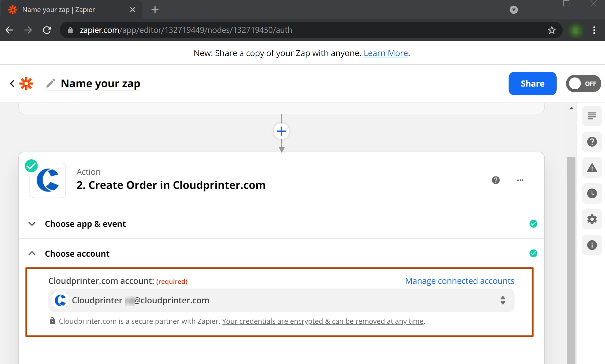Click the Cloudprinter app logo in action header
The height and width of the screenshot is (364, 605).
click(48, 180)
